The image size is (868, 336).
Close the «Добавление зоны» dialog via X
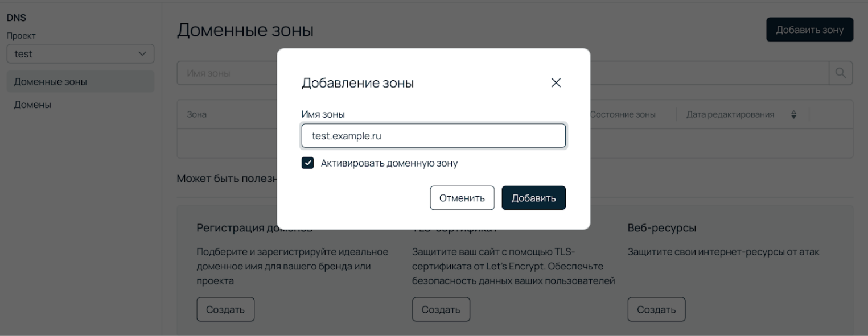point(556,82)
